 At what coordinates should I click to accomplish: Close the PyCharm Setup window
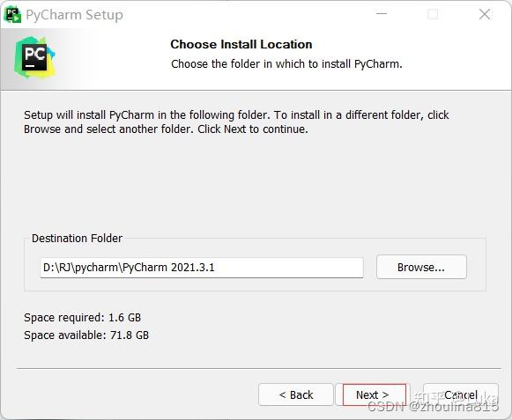485,14
